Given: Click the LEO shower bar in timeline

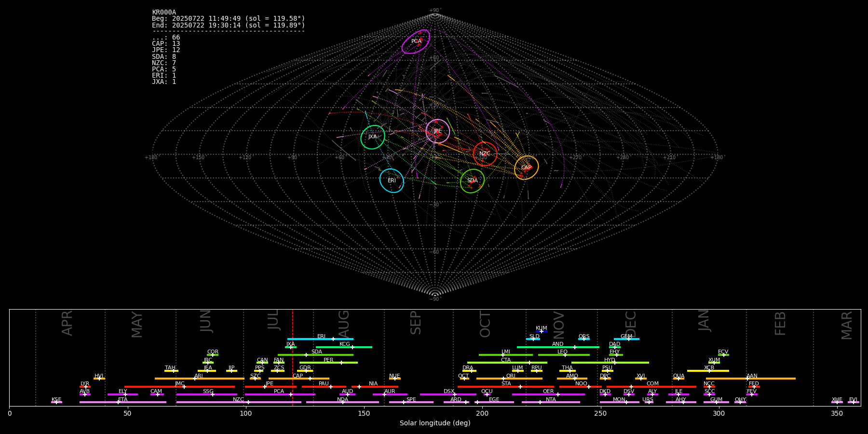Looking at the screenshot, I should [x=564, y=355].
